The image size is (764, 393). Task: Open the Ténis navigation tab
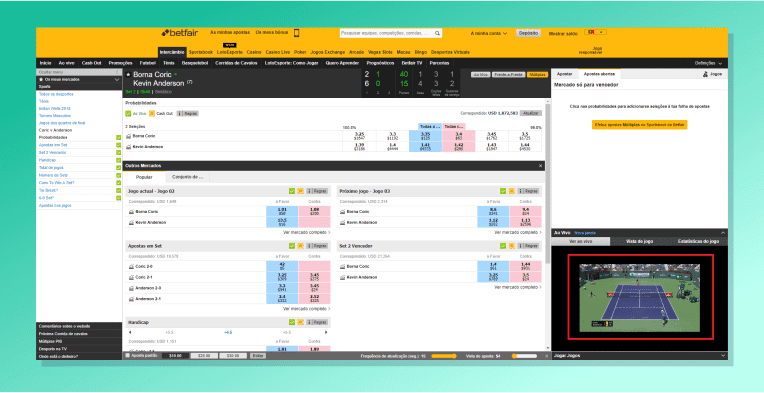(x=169, y=63)
